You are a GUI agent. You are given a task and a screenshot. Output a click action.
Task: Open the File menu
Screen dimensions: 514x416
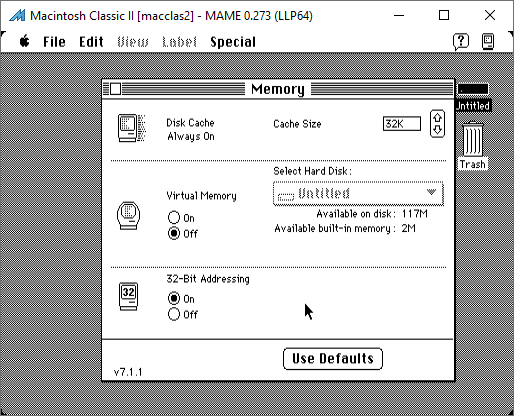tap(54, 42)
